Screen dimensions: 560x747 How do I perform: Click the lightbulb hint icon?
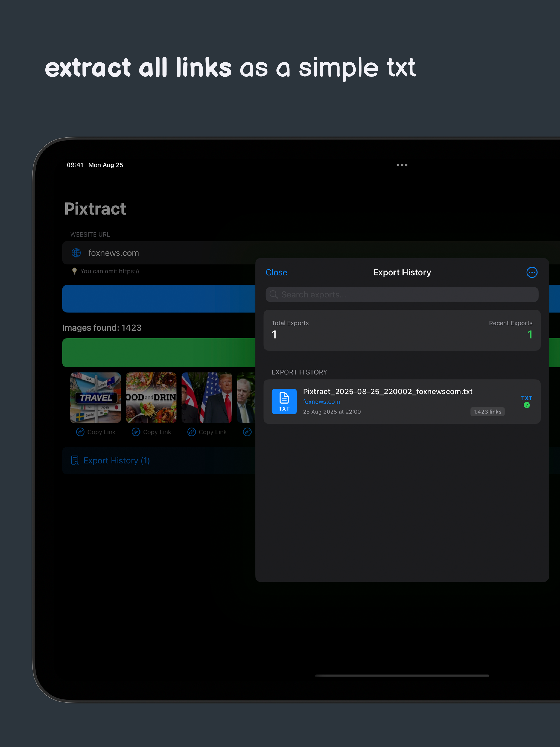coord(74,271)
